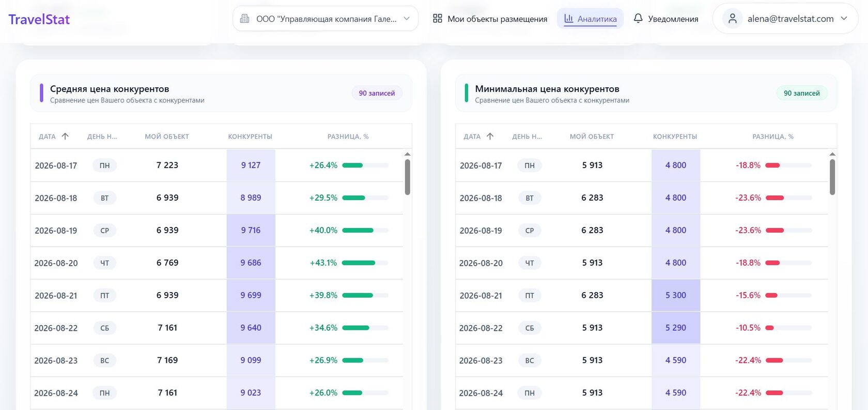Click my object price 6 769
The width and height of the screenshot is (868, 410).
[167, 263]
